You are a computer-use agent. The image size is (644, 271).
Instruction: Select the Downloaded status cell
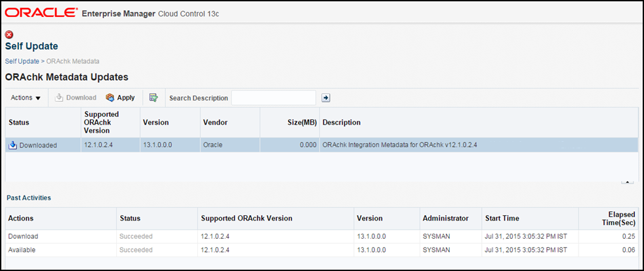tap(43, 145)
